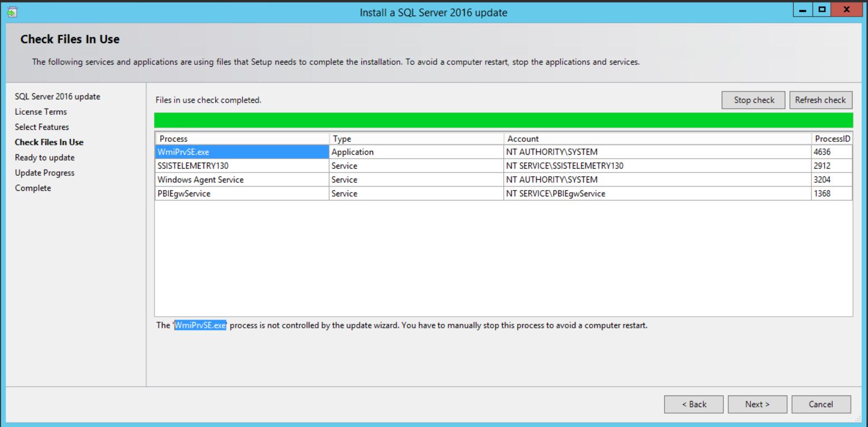Viewport: 868px width, 427px height.
Task: Click the Next button to continue
Action: pyautogui.click(x=757, y=404)
